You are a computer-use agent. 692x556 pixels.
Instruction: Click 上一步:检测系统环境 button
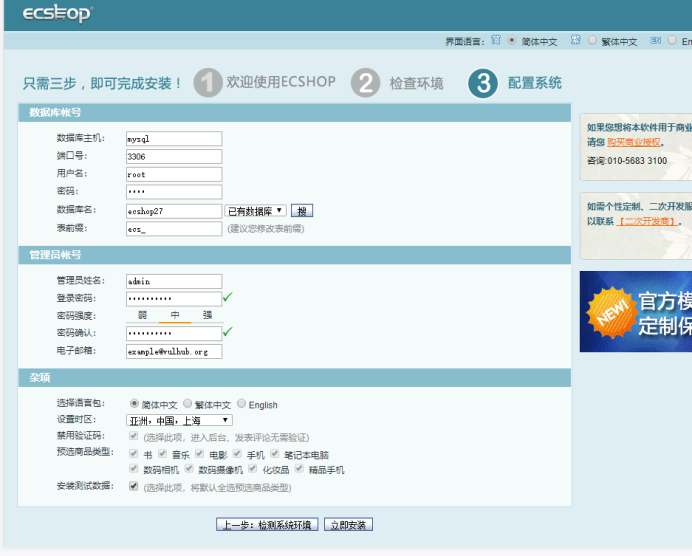pyautogui.click(x=267, y=525)
